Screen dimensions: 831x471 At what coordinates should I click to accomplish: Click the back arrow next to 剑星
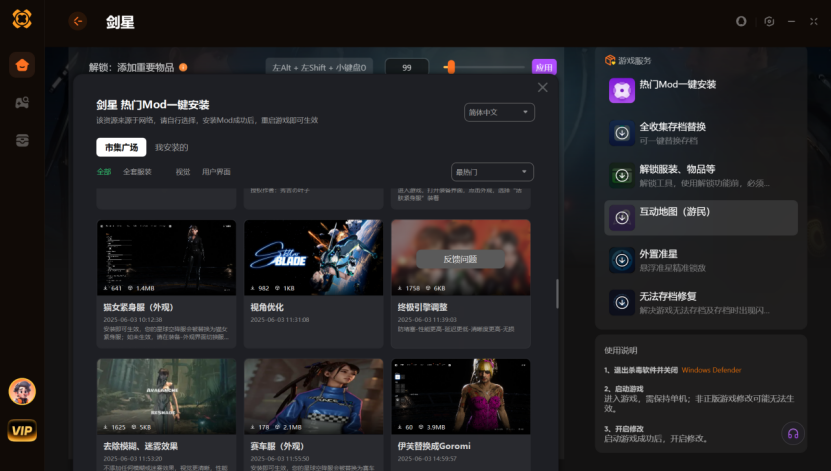pyautogui.click(x=78, y=21)
